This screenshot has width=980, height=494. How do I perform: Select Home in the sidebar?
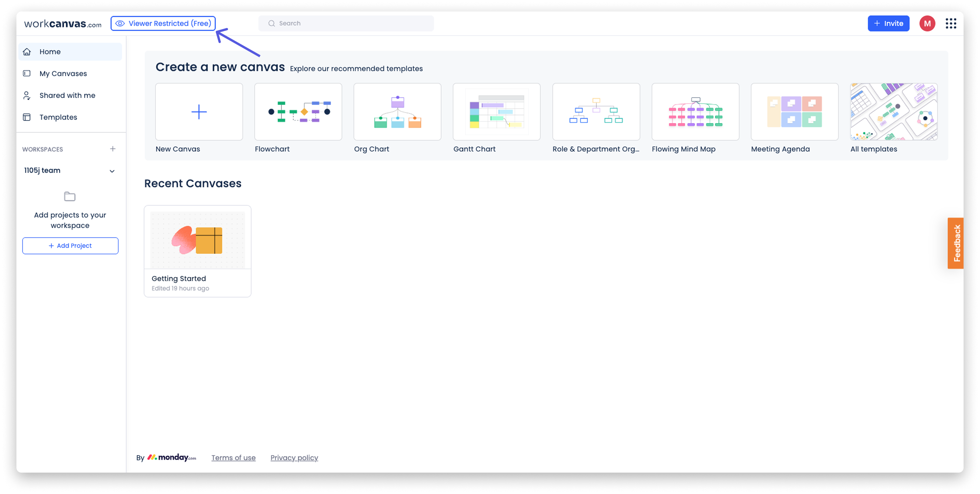pyautogui.click(x=70, y=51)
